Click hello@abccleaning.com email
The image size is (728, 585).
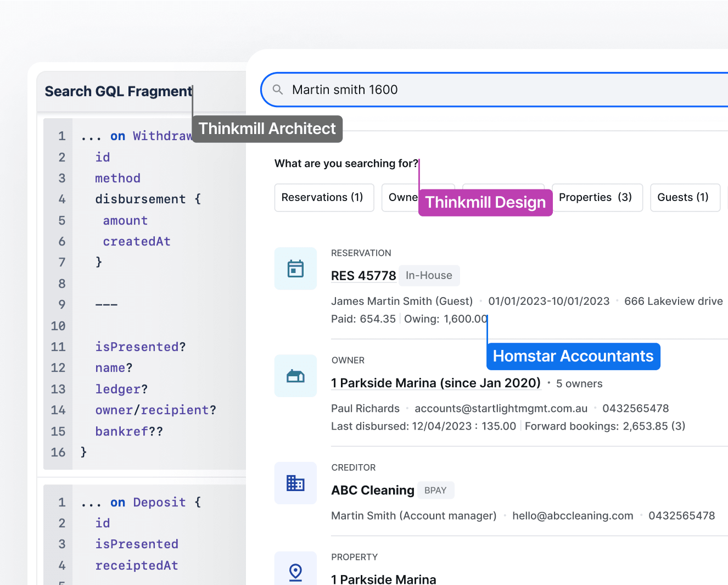pyautogui.click(x=573, y=515)
